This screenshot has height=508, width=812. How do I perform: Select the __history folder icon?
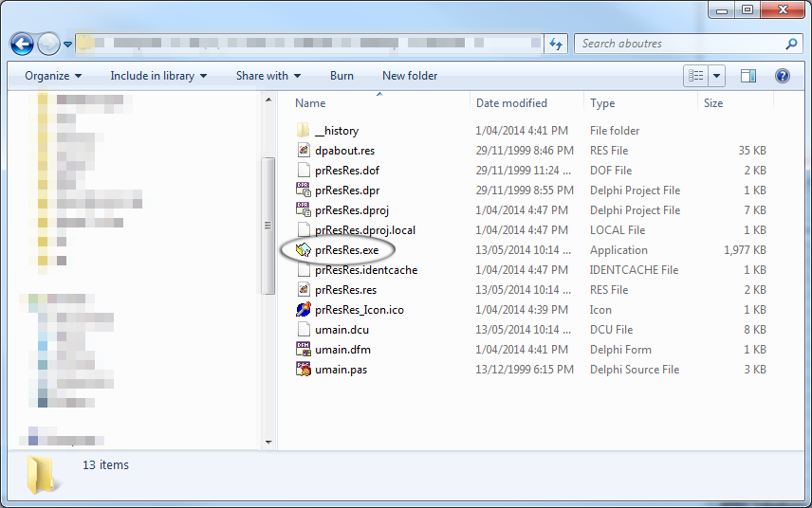pyautogui.click(x=303, y=131)
